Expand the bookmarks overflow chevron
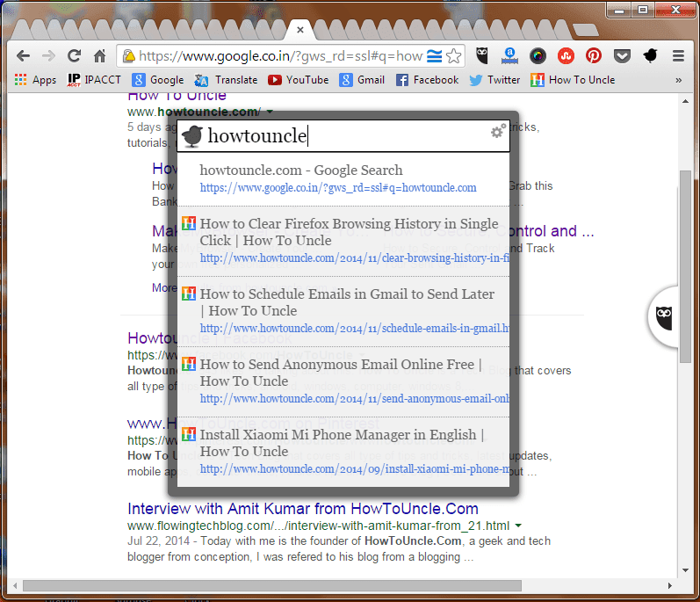This screenshot has height=602, width=700. [679, 80]
